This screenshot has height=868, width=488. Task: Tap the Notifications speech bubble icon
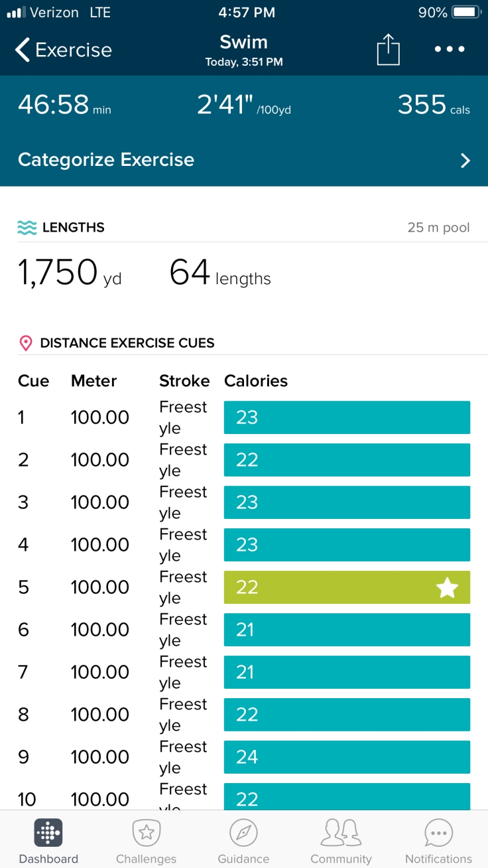[438, 833]
